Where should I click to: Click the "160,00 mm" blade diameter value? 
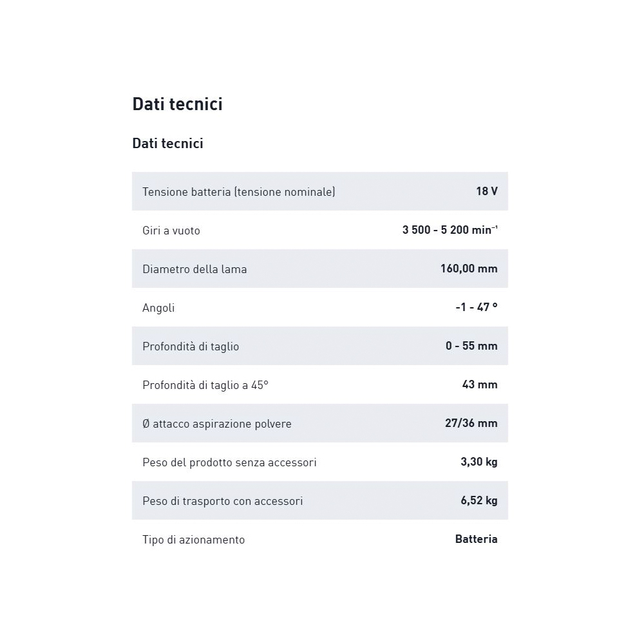tap(469, 269)
